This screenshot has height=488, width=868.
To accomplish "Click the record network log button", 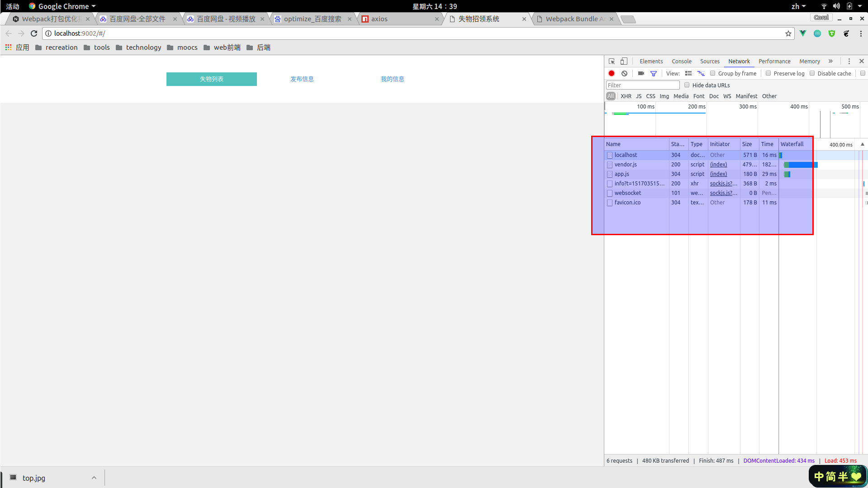I will click(612, 73).
